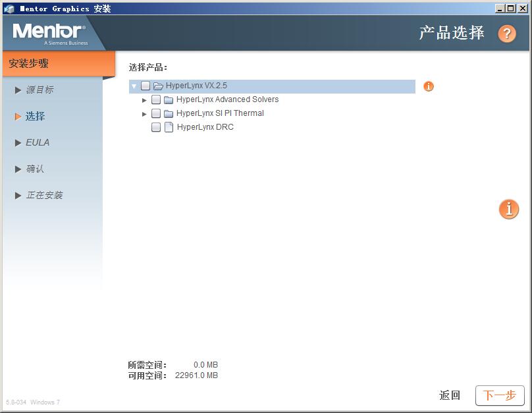Click the HyperLynx Advanced Solvers folder icon
This screenshot has width=532, height=413.
[x=169, y=99]
